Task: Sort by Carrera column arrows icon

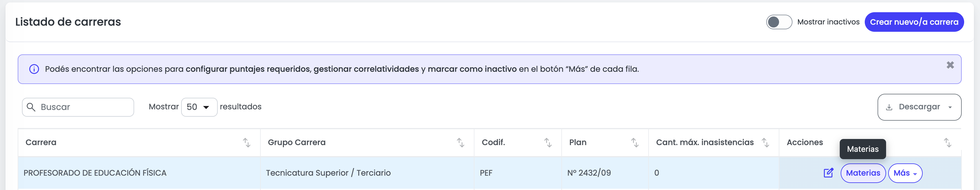Action: tap(246, 142)
